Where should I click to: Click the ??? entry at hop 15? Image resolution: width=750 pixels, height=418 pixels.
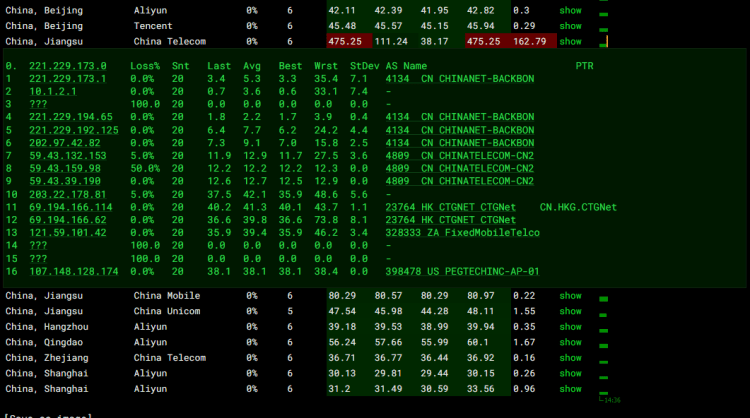click(38, 259)
